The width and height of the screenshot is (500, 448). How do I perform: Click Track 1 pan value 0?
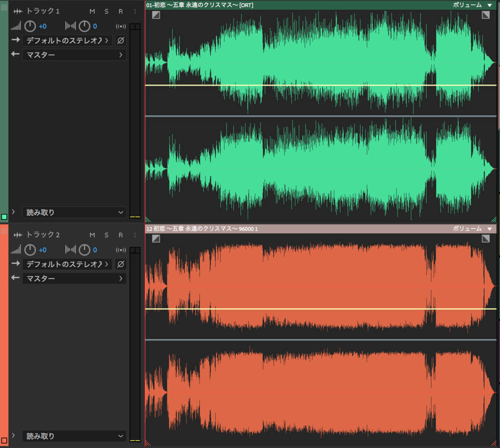coord(95,26)
